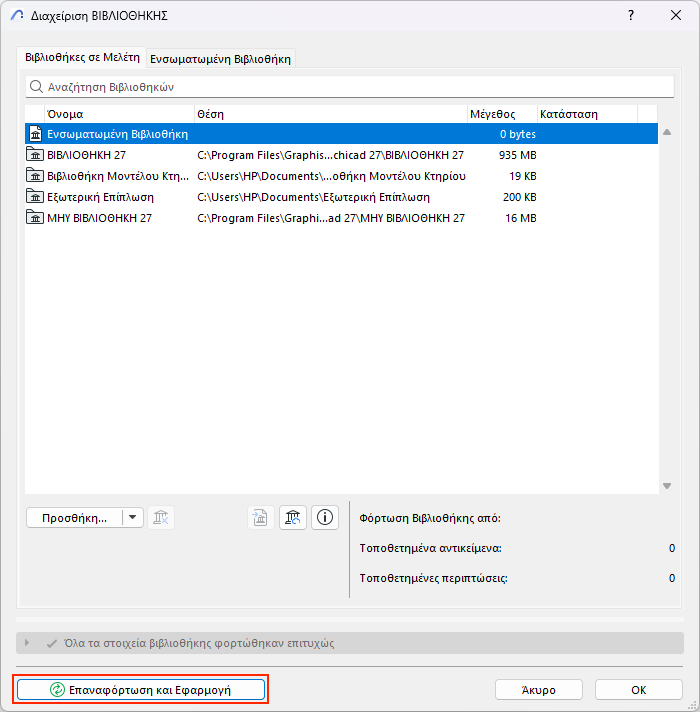This screenshot has height=712, width=700.
Task: Sort by Θέση column header
Action: click(331, 114)
